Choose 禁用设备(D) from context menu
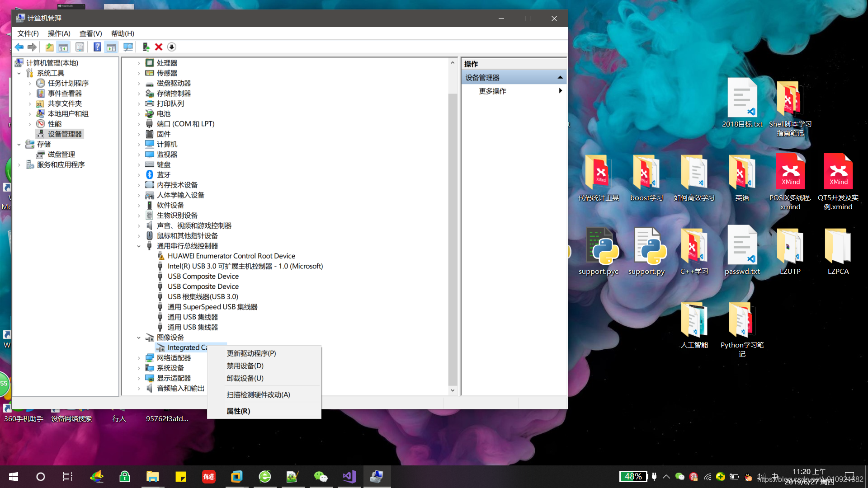This screenshot has height=488, width=868. tap(245, 366)
